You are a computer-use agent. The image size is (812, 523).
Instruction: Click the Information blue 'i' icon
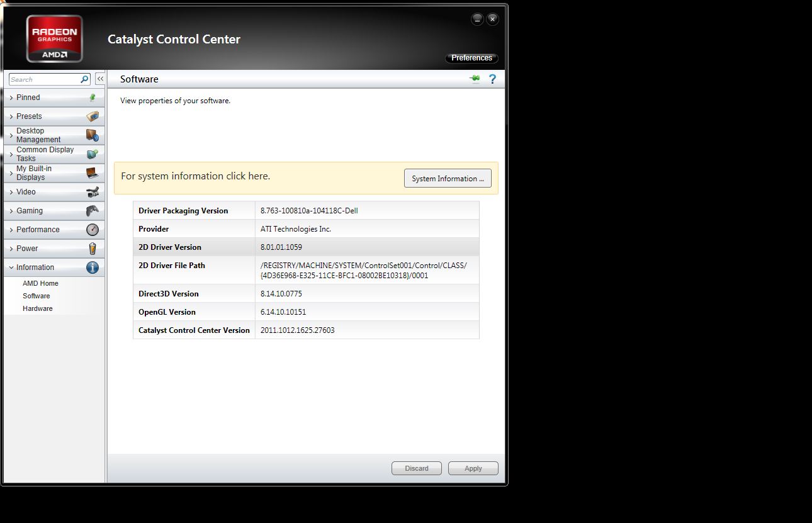[x=93, y=267]
